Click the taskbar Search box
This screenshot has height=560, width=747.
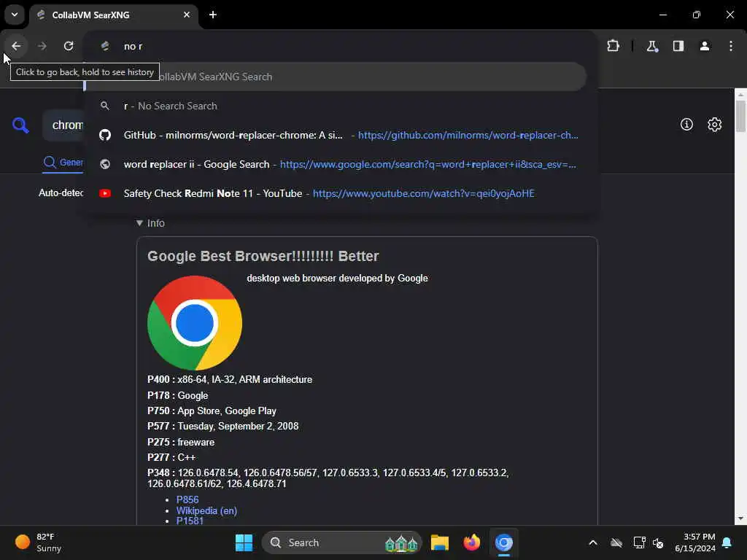click(x=341, y=542)
